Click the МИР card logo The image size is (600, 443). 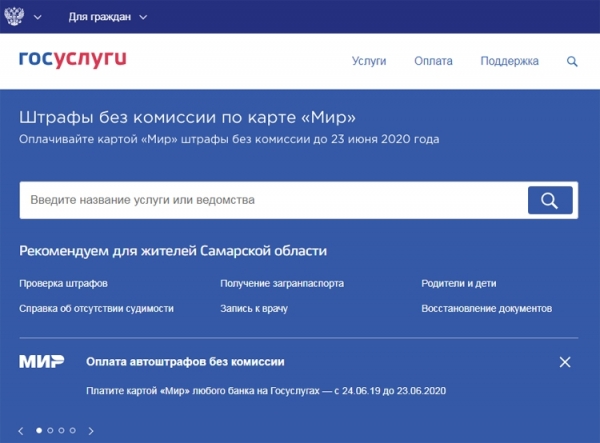[41, 362]
